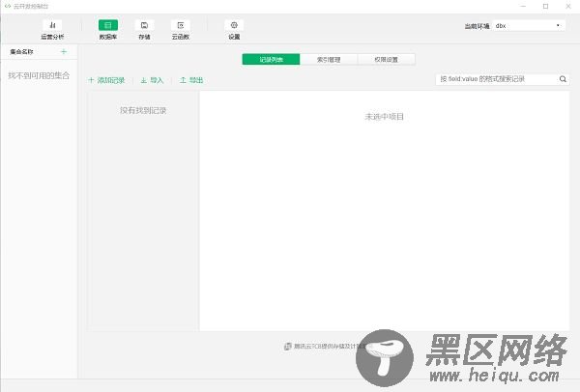Click the 集合名称 column header

click(23, 51)
